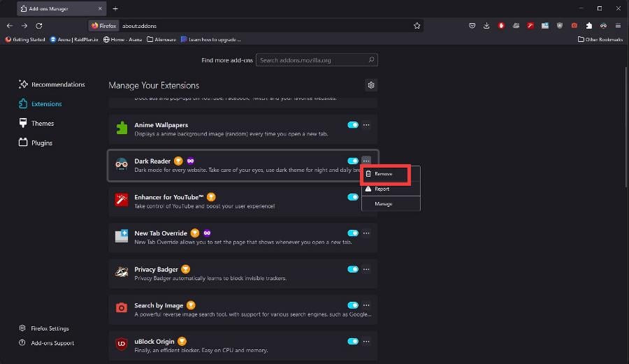Open the Home - Asana bookmark
The width and height of the screenshot is (629, 364).
tap(122, 39)
